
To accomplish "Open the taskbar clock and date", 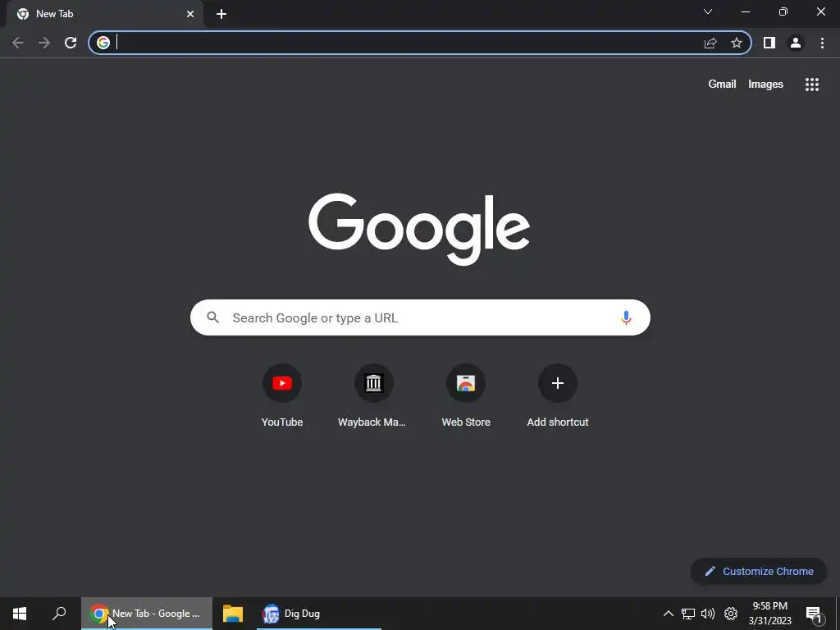I will point(769,614).
